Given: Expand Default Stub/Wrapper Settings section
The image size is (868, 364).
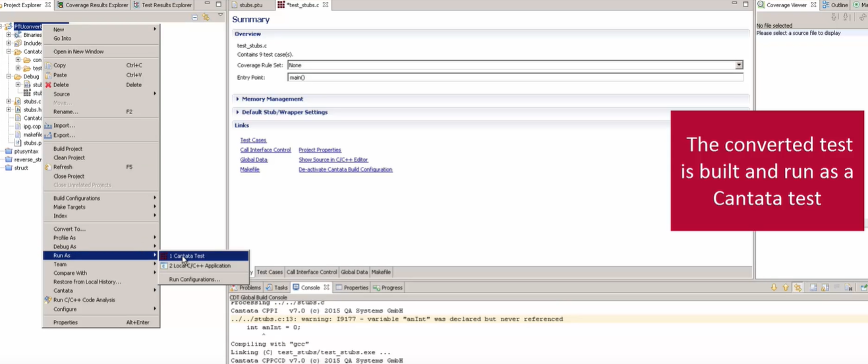Looking at the screenshot, I should coord(238,112).
